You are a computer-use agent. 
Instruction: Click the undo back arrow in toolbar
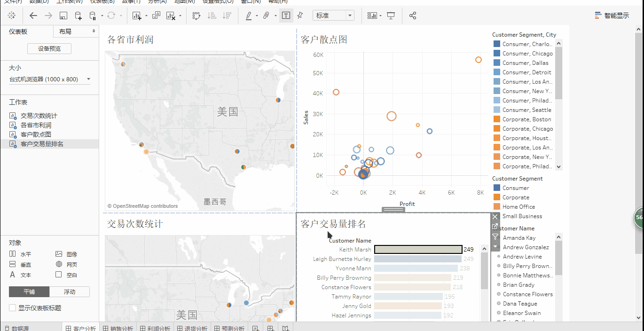33,16
